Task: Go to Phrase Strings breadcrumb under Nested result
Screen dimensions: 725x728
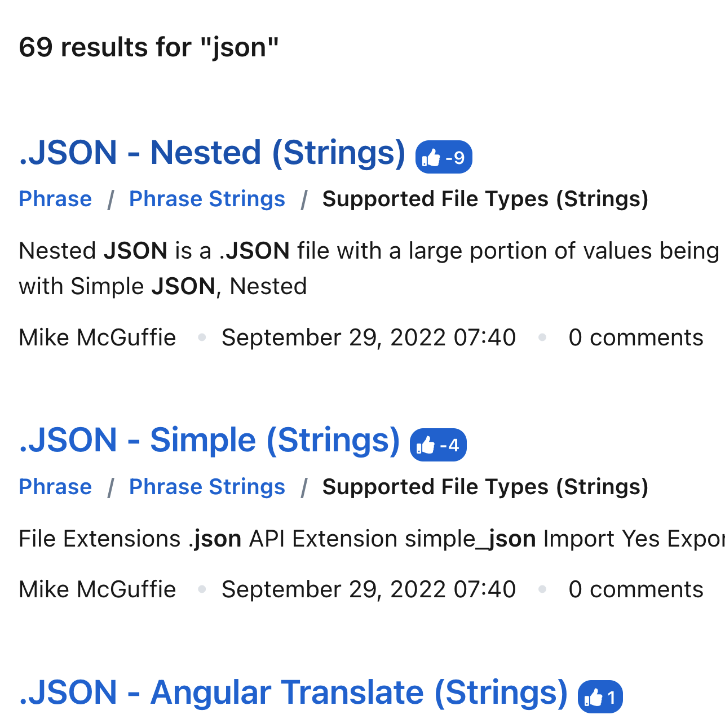Action: coord(207,199)
